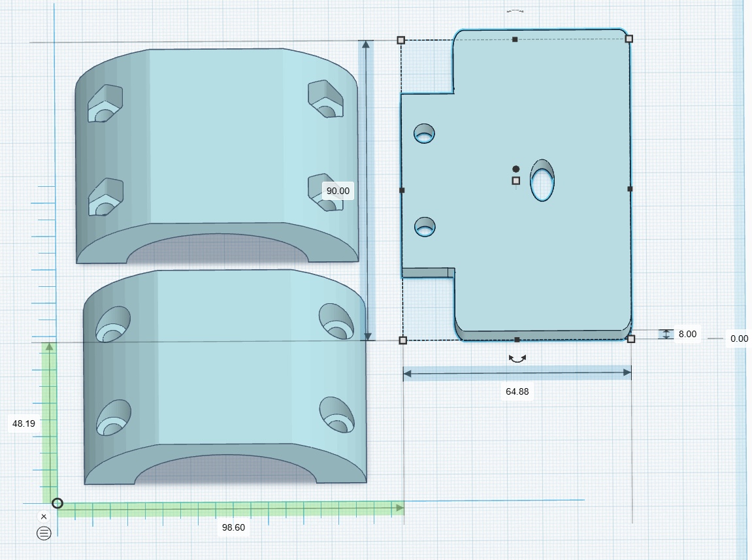Click the rotation arrow above the plate
Screen dimensions: 752x560
[515, 10]
